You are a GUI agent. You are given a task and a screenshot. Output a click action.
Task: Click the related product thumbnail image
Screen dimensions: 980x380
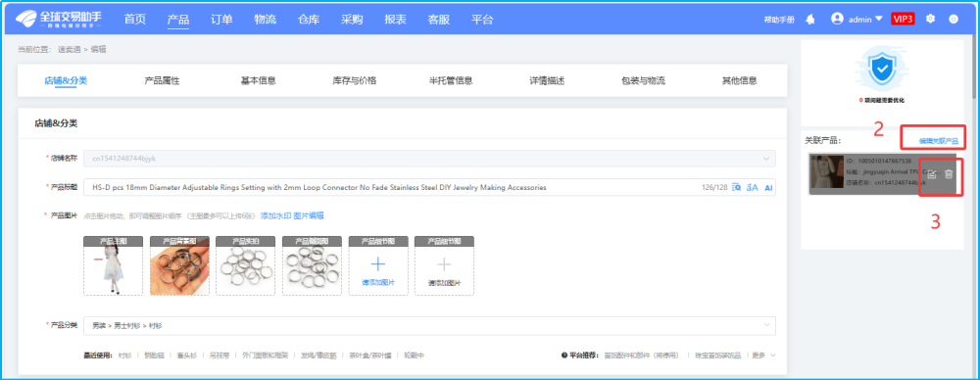coord(827,171)
